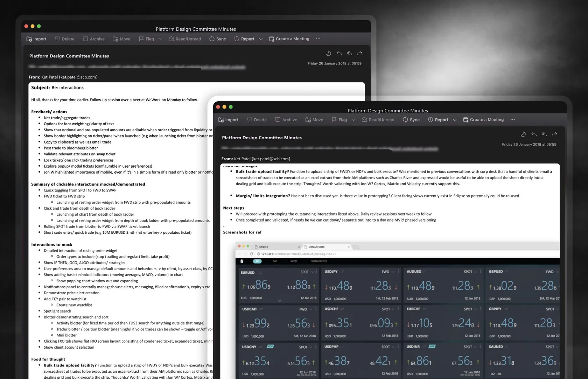The height and width of the screenshot is (379, 588).
Task: Click Create a Meeting in the front window
Action: pyautogui.click(x=483, y=120)
